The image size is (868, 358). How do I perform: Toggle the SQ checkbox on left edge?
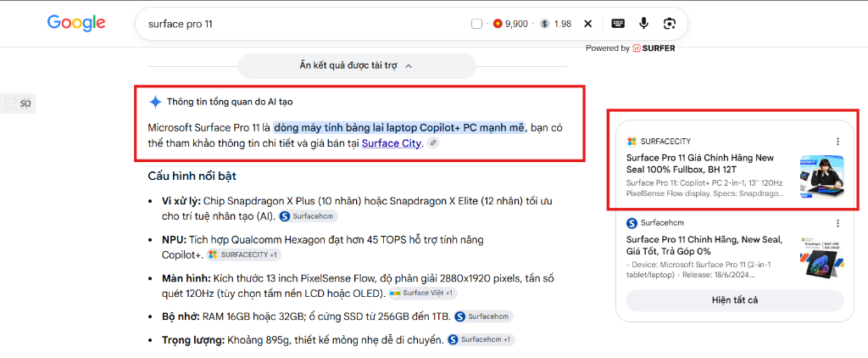pyautogui.click(x=10, y=103)
